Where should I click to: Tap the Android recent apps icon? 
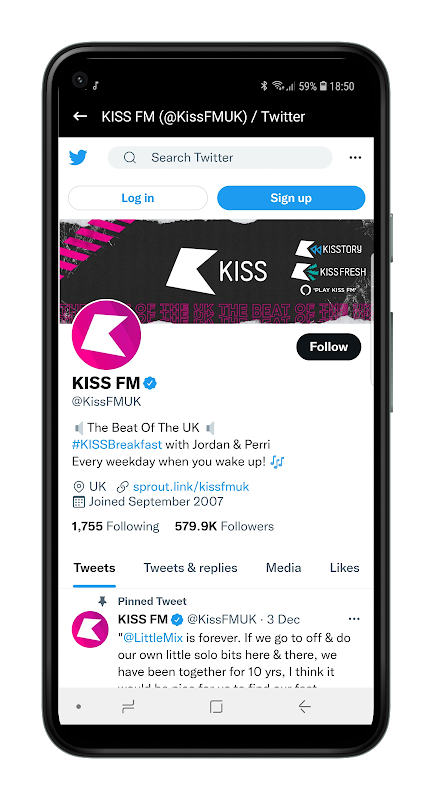128,707
